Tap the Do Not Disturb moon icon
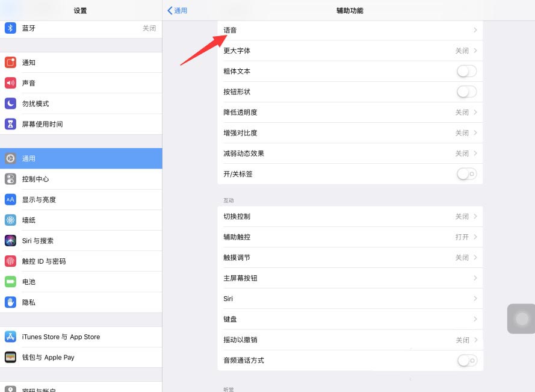535x392 pixels. pyautogui.click(x=10, y=104)
